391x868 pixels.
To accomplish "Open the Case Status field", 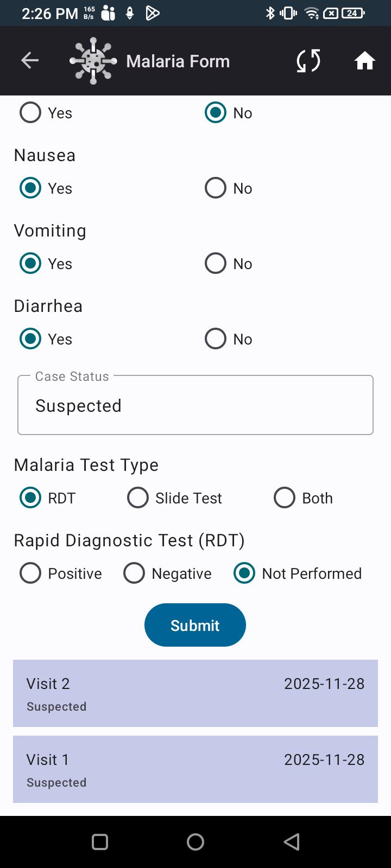I will (195, 405).
